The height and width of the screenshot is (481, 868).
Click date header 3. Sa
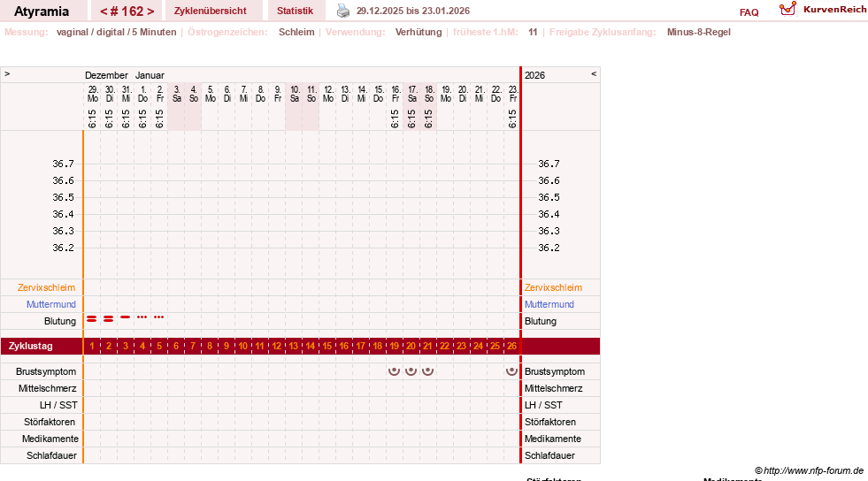[177, 94]
